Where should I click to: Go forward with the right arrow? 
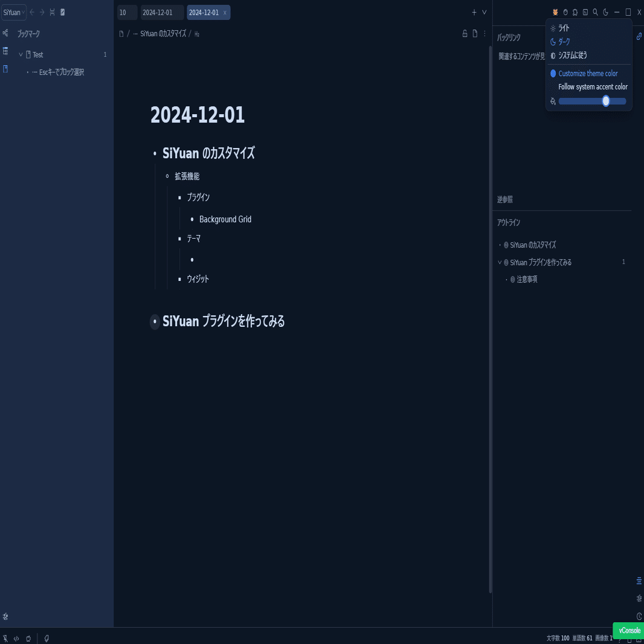coord(42,12)
